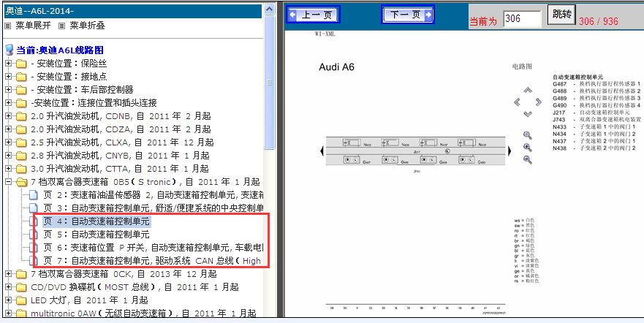This screenshot has width=644, height=323.
Task: Click document icon of 页 6 entry
Action: click(x=34, y=248)
